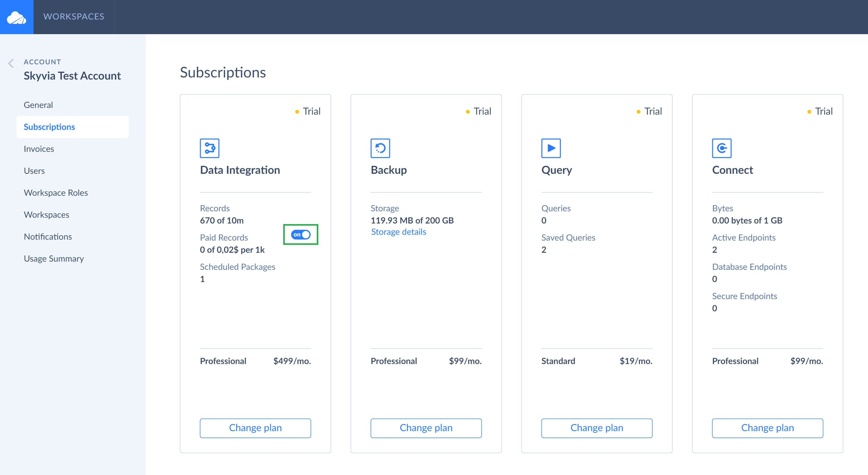This screenshot has width=868, height=475.
Task: Open the WORKSPACES menu
Action: click(74, 17)
